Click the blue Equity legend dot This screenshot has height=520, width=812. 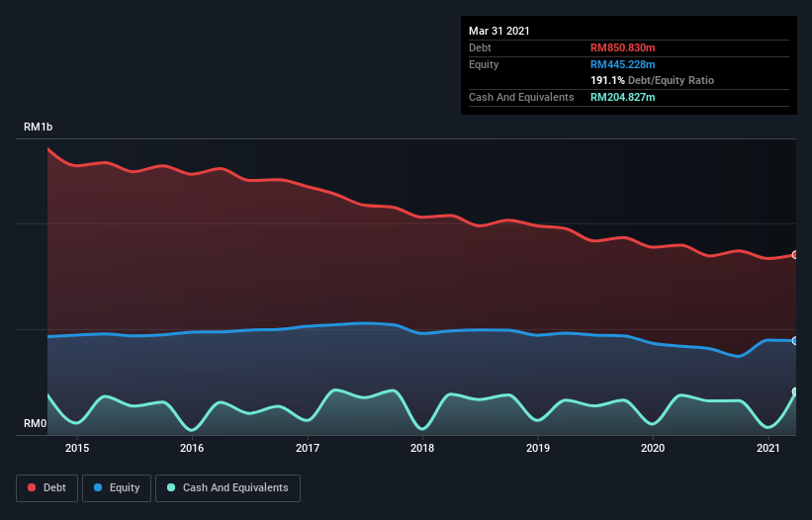(98, 487)
